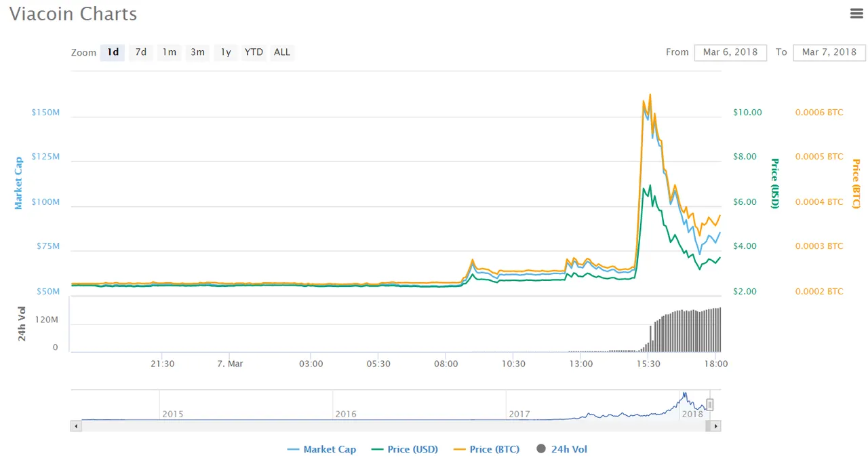Viewport: 868px width, 460px height.
Task: Click 2018 in the navigator timeline
Action: click(x=692, y=414)
